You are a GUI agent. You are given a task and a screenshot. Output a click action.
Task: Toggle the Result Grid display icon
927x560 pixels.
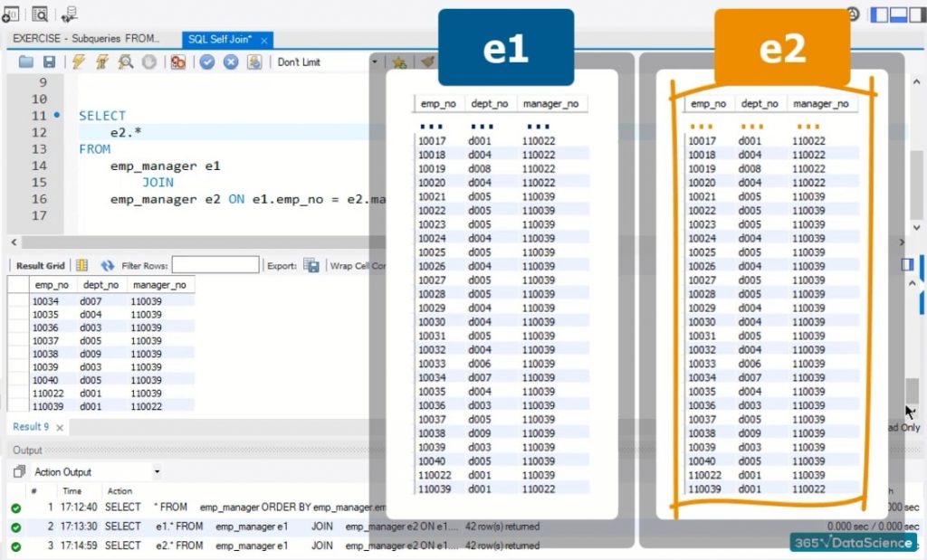pyautogui.click(x=81, y=266)
